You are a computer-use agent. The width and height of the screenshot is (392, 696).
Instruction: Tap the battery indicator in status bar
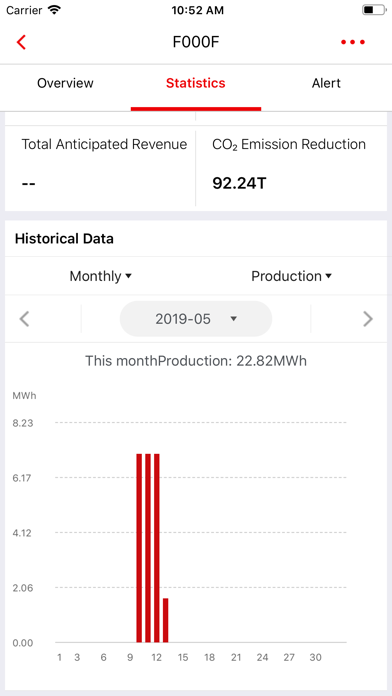coord(374,10)
